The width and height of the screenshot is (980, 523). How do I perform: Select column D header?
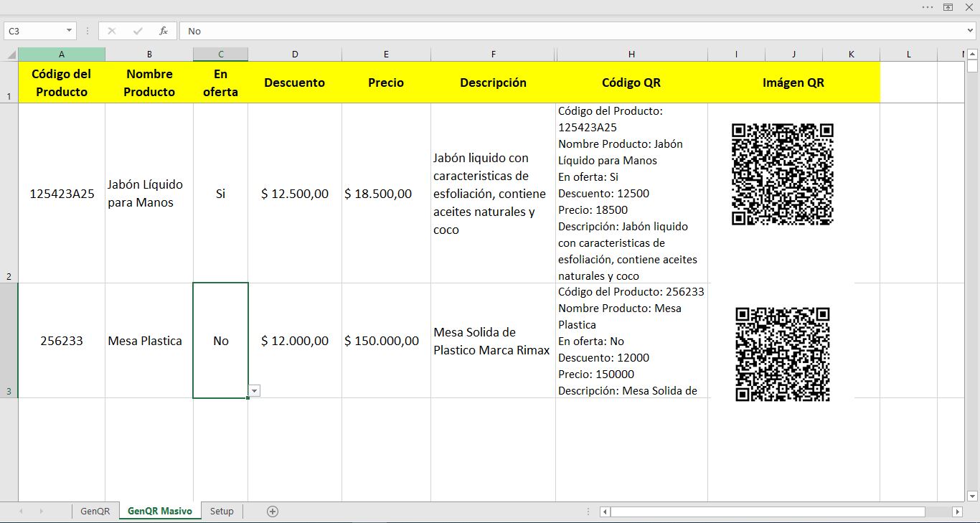click(295, 55)
